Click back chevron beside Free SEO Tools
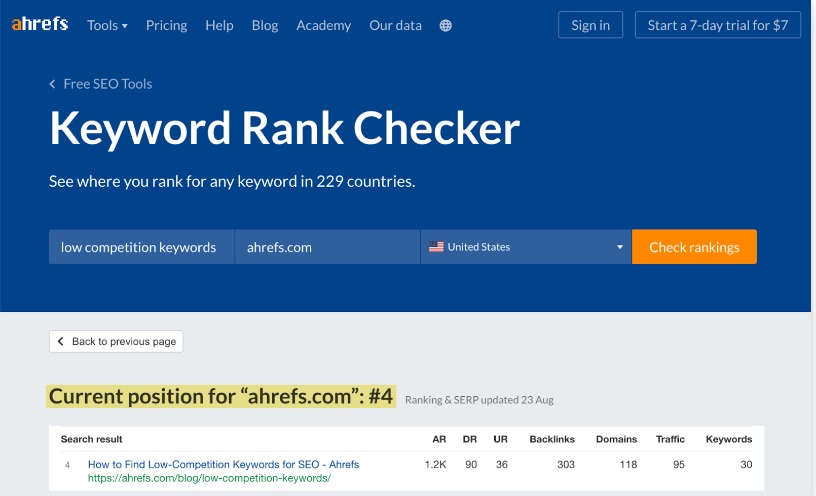Viewport: 816px width, 496px height. point(52,84)
